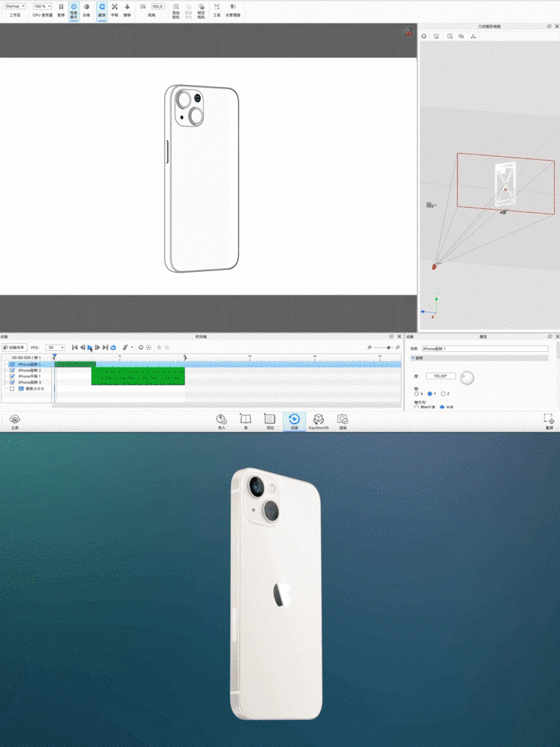Click the timeline zoom slider handle
The image size is (560, 747).
389,347
